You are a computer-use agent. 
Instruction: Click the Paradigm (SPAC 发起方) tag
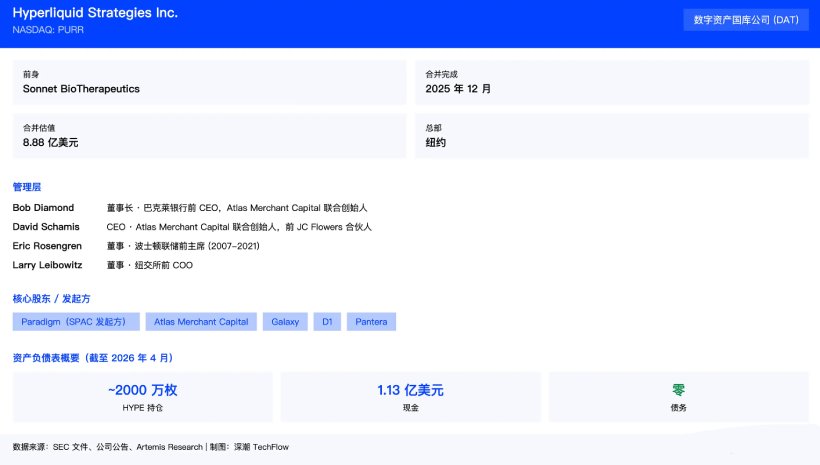tap(76, 322)
